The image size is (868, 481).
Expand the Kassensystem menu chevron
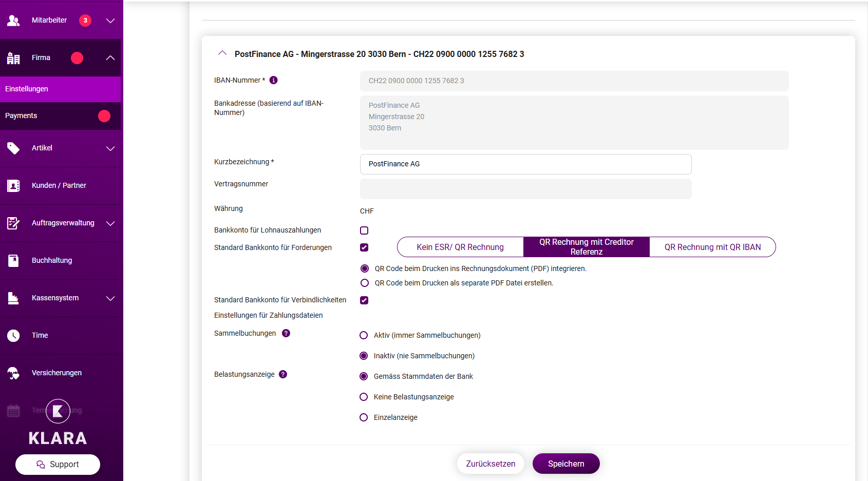[x=110, y=298]
